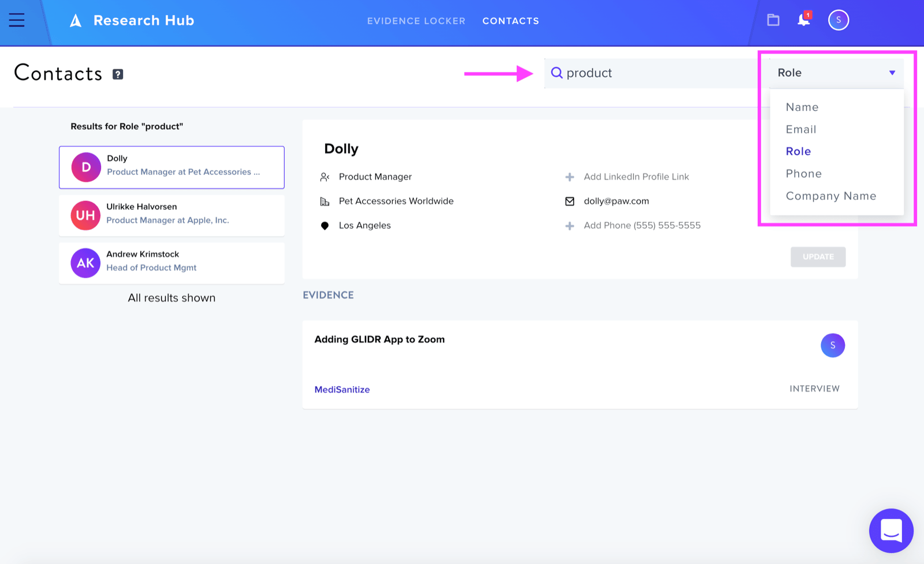Open the MediSanitize link
This screenshot has width=924, height=564.
click(342, 390)
